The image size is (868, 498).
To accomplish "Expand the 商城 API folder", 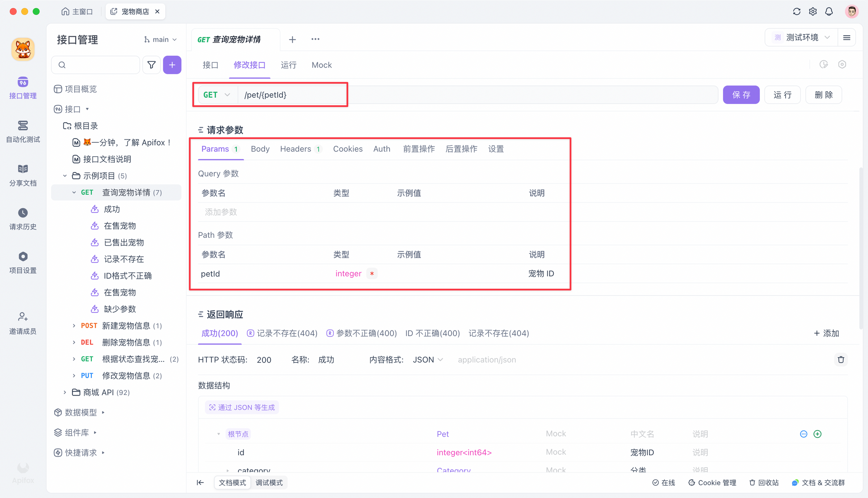I will pos(65,392).
